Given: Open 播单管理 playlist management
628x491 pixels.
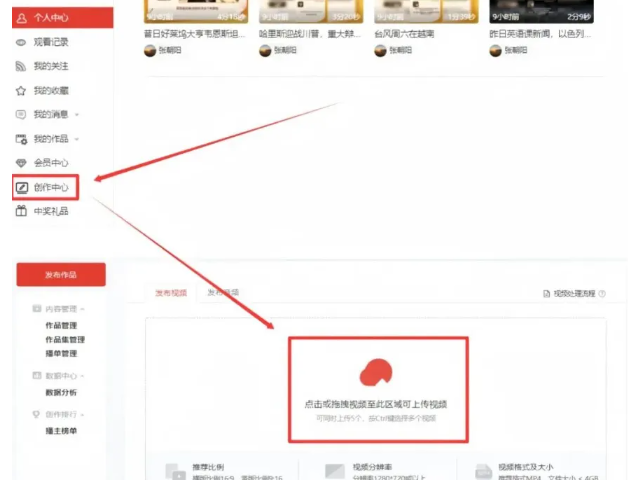Looking at the screenshot, I should 61,354.
